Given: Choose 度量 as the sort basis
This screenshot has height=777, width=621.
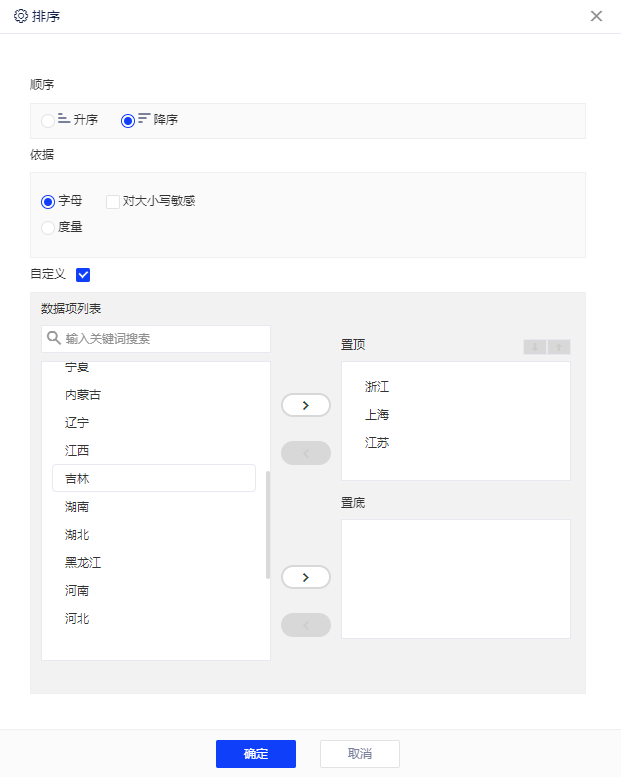Looking at the screenshot, I should pos(48,228).
